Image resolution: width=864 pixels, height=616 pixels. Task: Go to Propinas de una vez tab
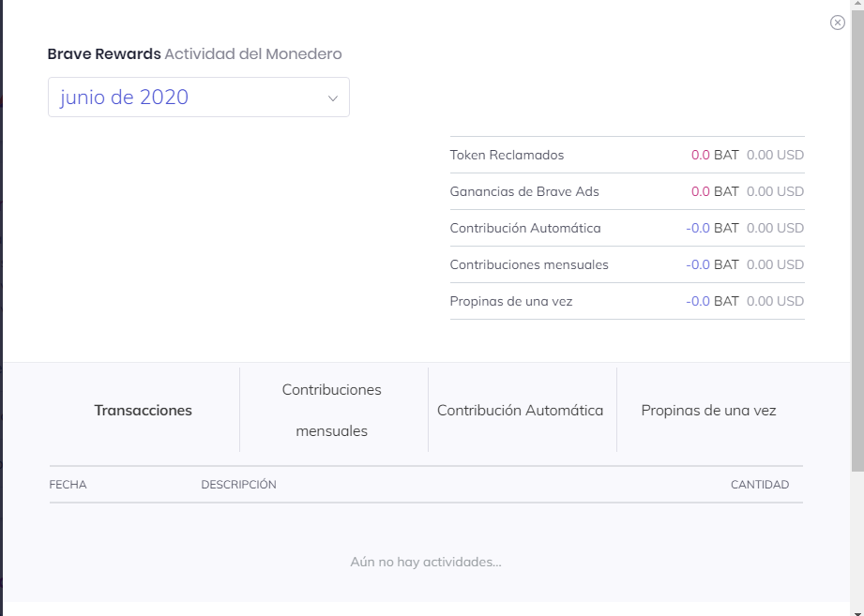708,411
